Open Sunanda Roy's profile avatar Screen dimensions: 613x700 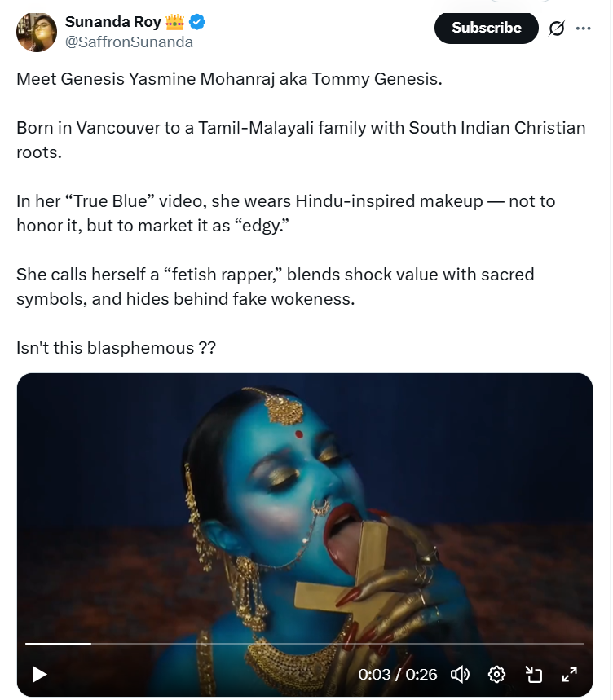[37, 32]
